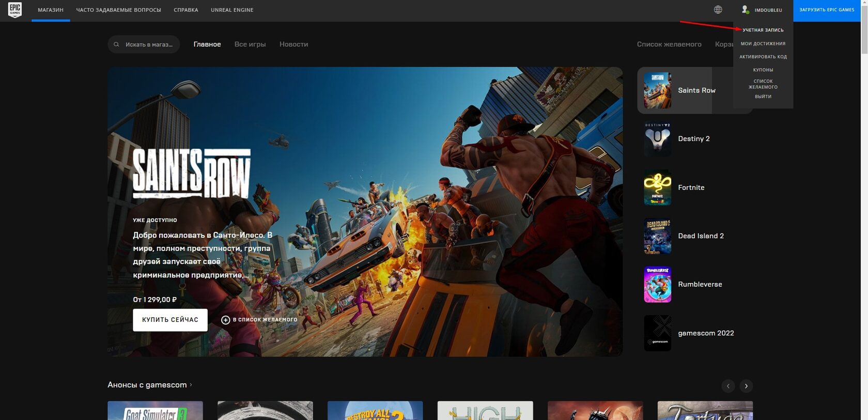The width and height of the screenshot is (868, 420).
Task: Click the Saints Row sidebar title text
Action: tap(696, 90)
